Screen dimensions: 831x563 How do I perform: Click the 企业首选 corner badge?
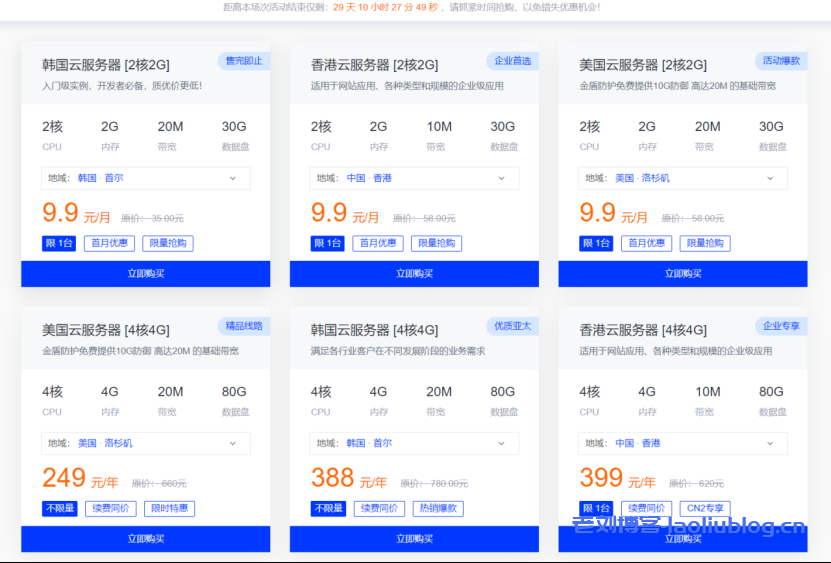512,61
